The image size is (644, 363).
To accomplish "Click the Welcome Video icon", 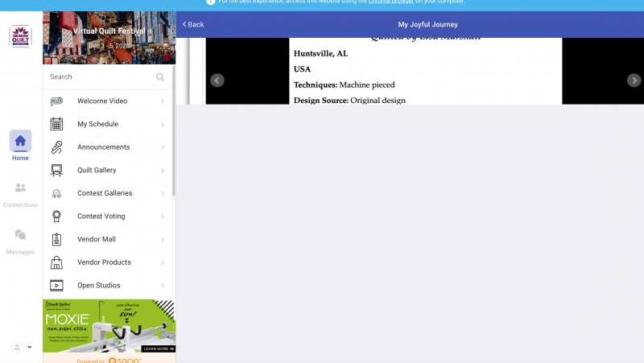I will pyautogui.click(x=57, y=101).
